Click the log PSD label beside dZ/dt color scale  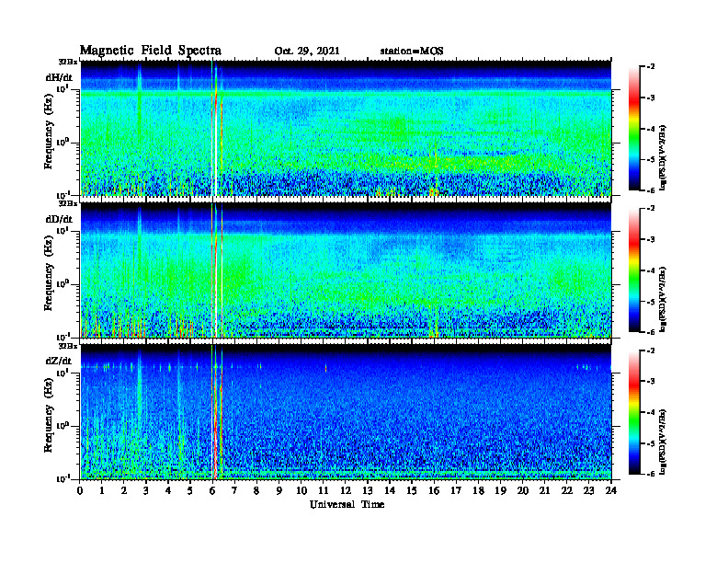[x=663, y=441]
